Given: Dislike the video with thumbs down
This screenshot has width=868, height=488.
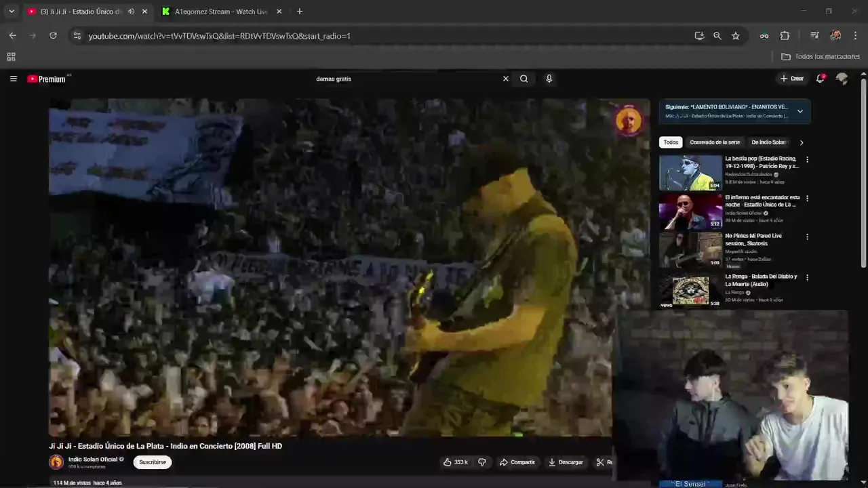Looking at the screenshot, I should 482,462.
